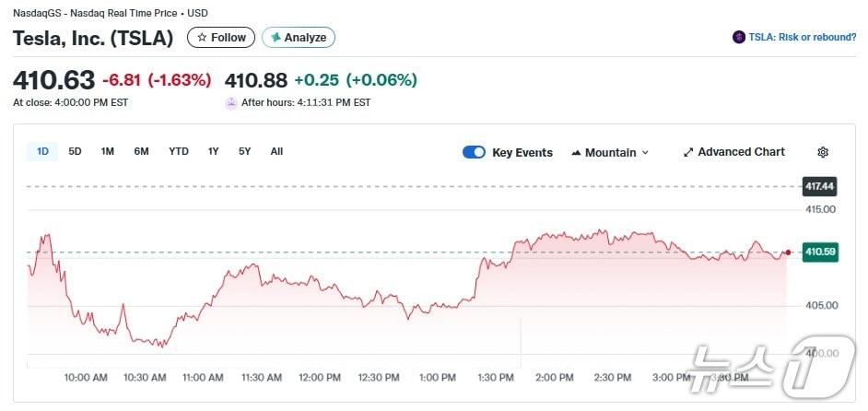The width and height of the screenshot is (868, 411).
Task: Select the 1D time range tab
Action: point(42,151)
